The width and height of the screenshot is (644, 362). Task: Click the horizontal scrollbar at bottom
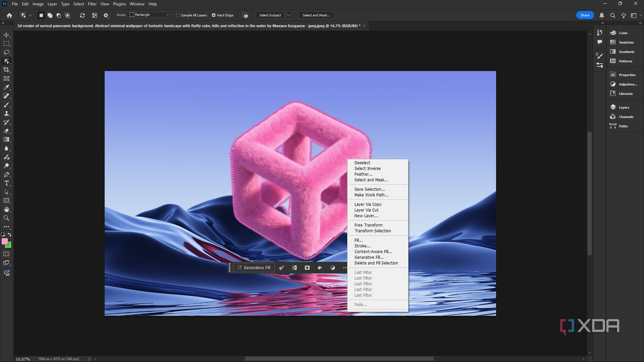click(x=339, y=359)
